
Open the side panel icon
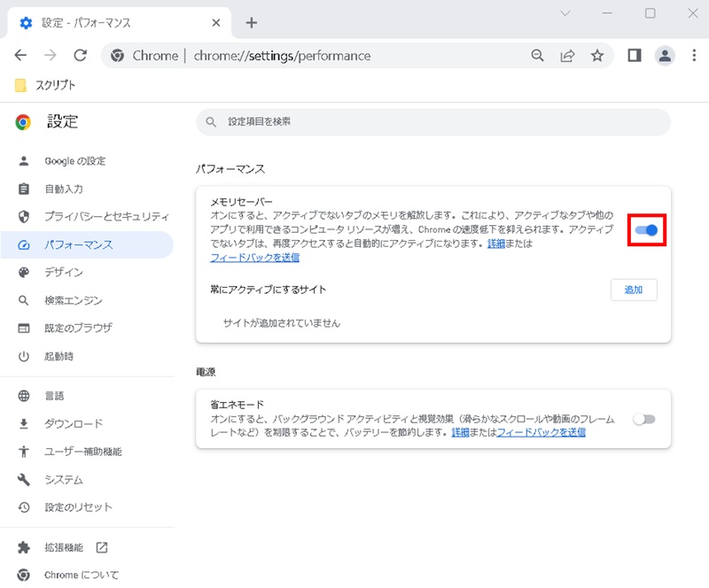click(633, 55)
